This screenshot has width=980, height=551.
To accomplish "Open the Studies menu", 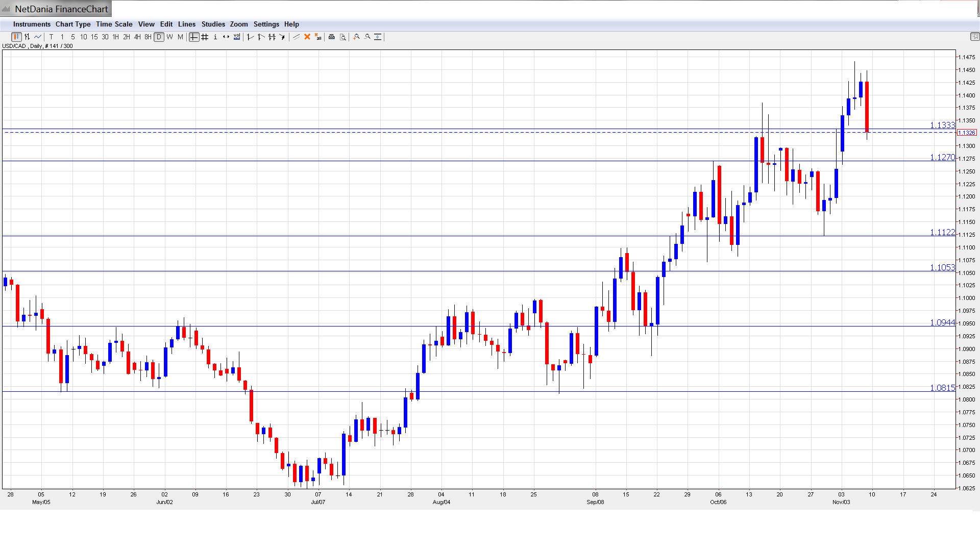I will pos(213,24).
